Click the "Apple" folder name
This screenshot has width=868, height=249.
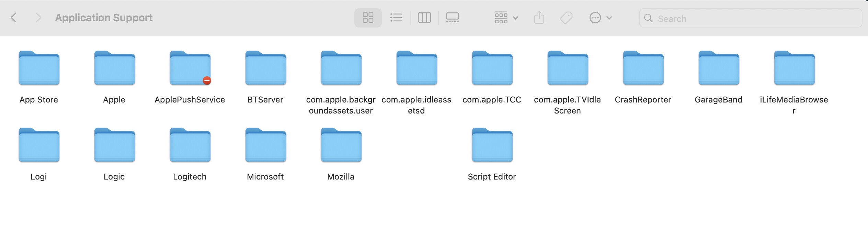pyautogui.click(x=114, y=100)
